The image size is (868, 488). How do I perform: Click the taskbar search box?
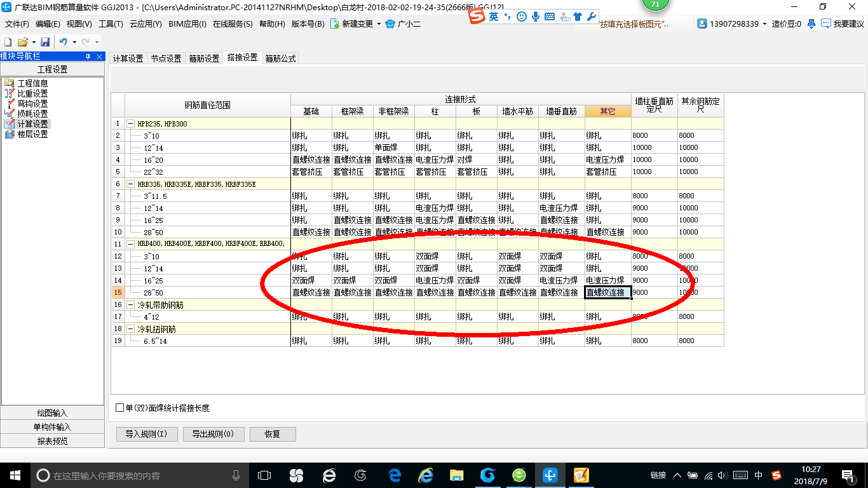(x=140, y=475)
